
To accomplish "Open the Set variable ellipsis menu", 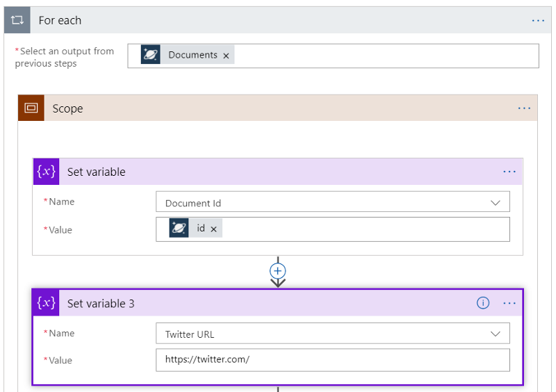I will 509,172.
